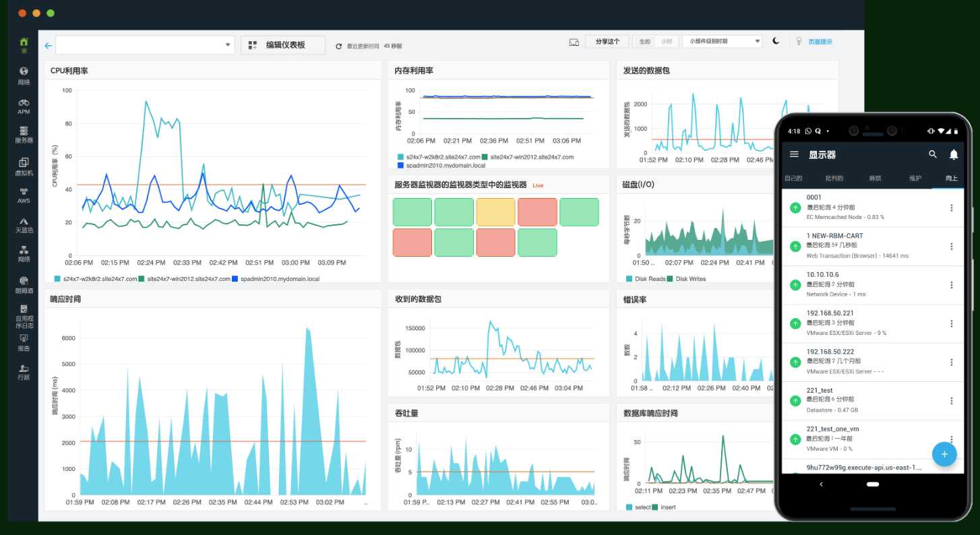Open the 服务器 (Servers) sidebar icon
The height and width of the screenshot is (535, 980).
(x=24, y=134)
